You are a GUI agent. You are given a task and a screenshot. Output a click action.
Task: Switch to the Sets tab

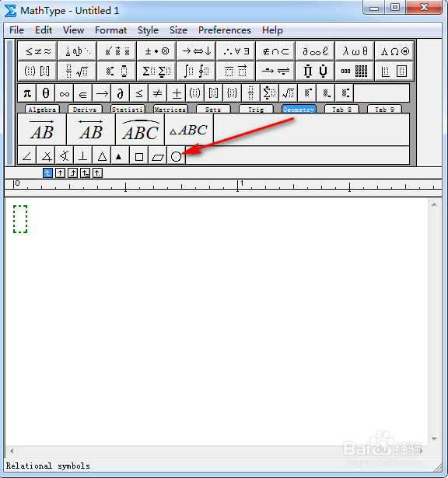[213, 109]
